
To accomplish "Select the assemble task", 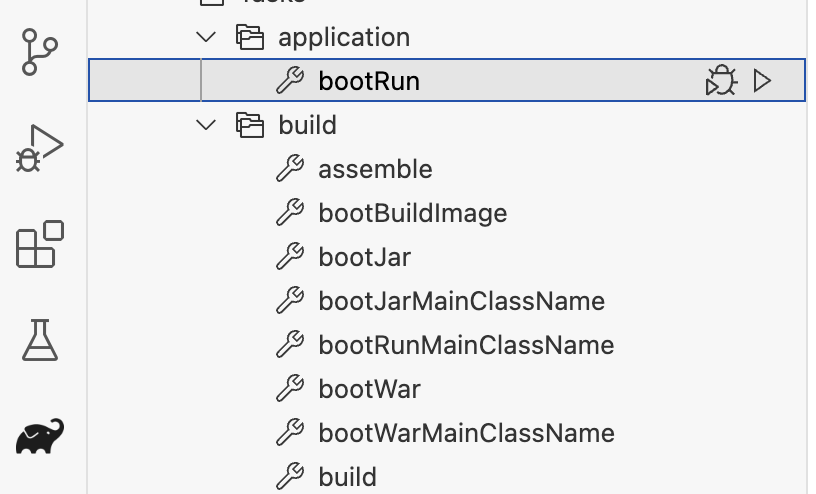I will tap(375, 169).
